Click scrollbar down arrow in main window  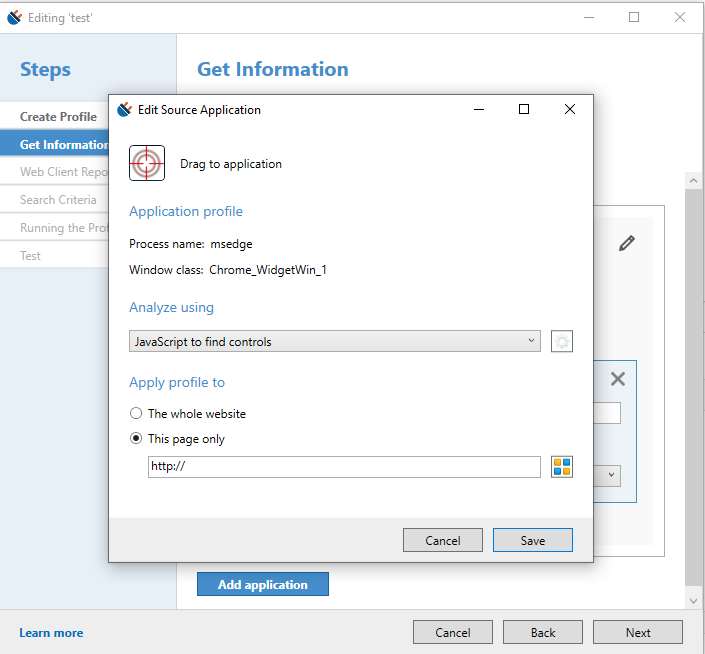coord(693,601)
